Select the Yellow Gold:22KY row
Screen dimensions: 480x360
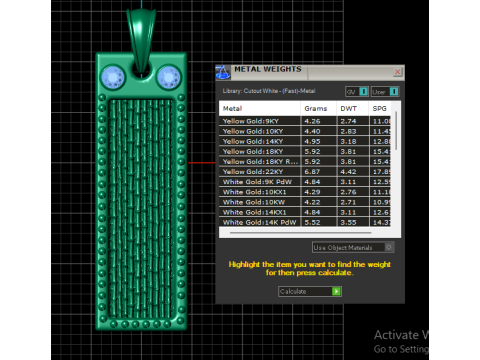[305, 172]
